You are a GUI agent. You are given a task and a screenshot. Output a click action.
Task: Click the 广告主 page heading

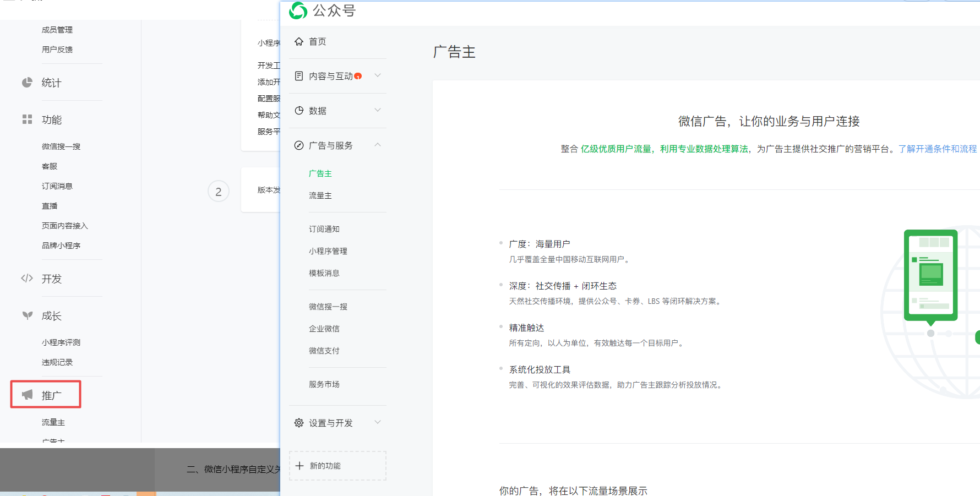[x=454, y=52]
